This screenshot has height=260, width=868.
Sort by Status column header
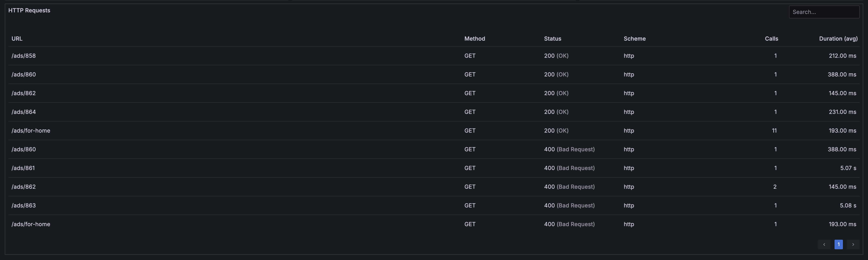(x=552, y=39)
